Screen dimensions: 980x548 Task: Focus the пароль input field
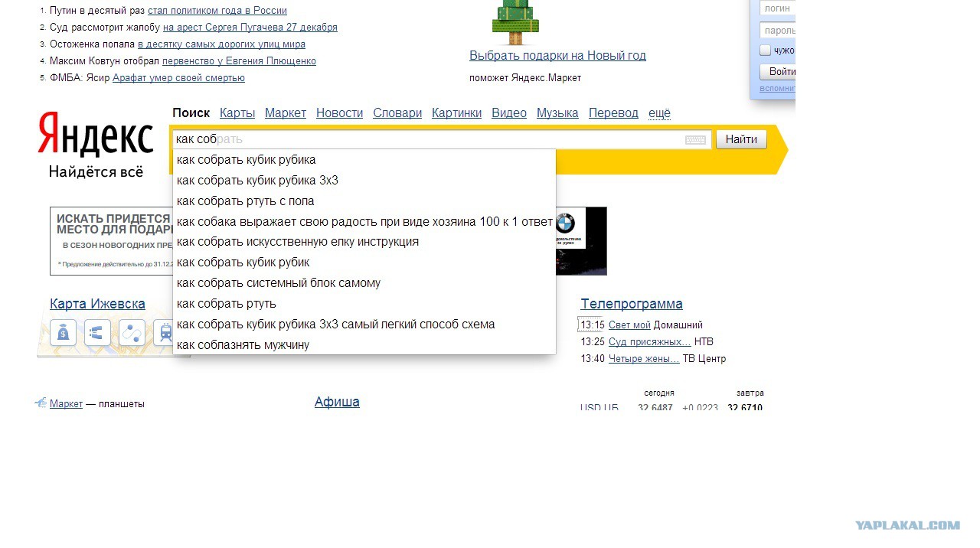coord(777,31)
